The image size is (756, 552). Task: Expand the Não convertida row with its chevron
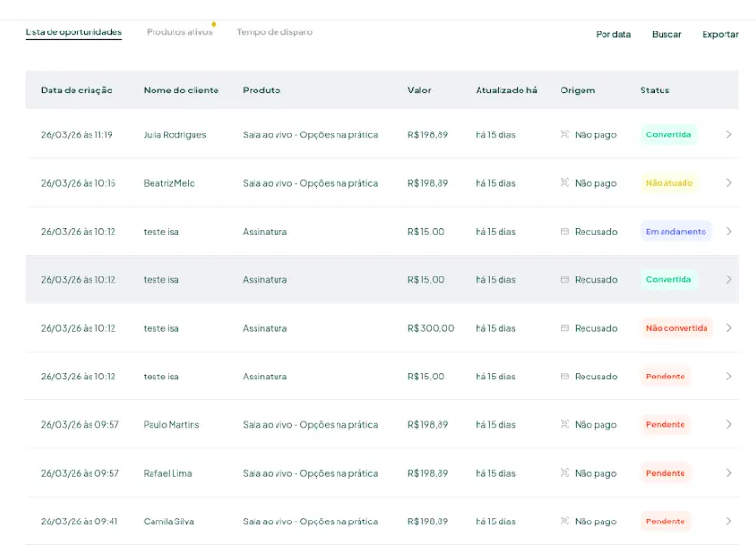(729, 328)
